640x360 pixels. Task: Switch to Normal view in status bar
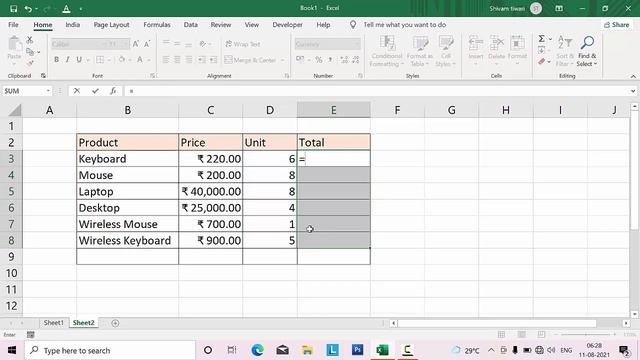[502, 335]
